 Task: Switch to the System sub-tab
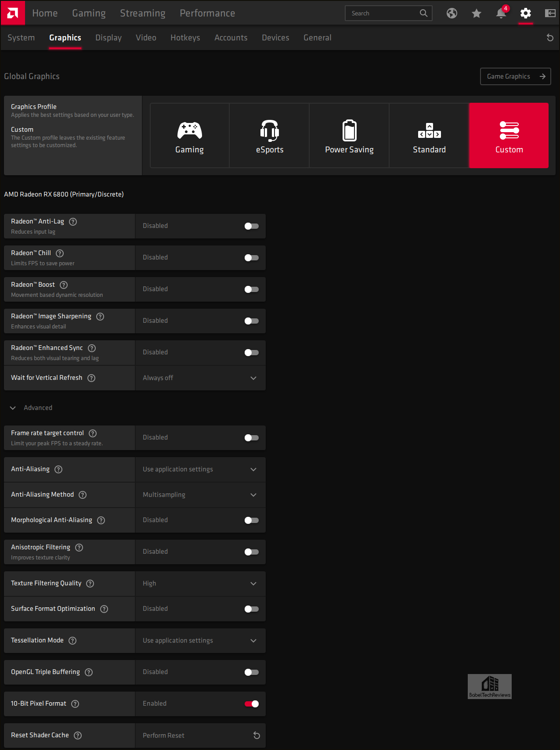[21, 38]
